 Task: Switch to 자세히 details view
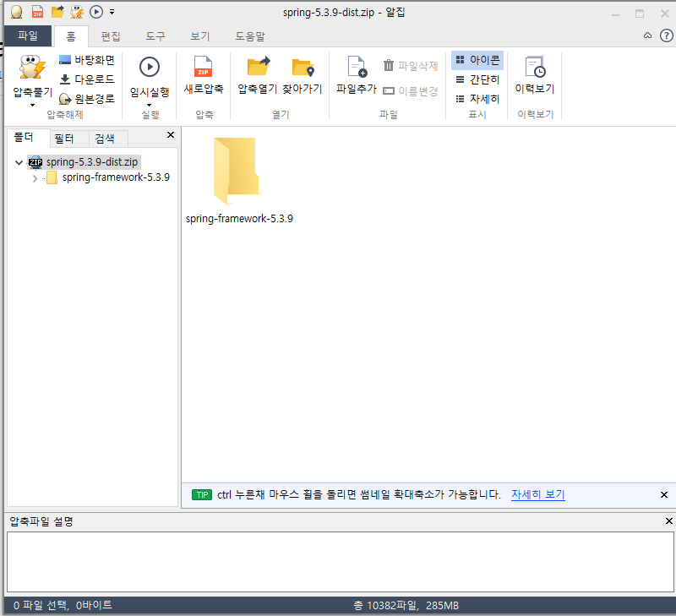(x=477, y=99)
